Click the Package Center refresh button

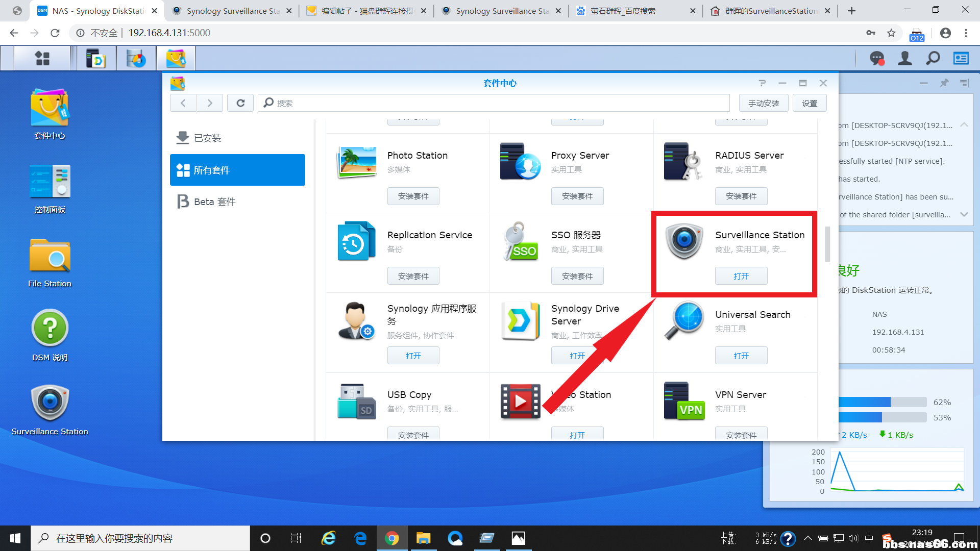pos(240,103)
